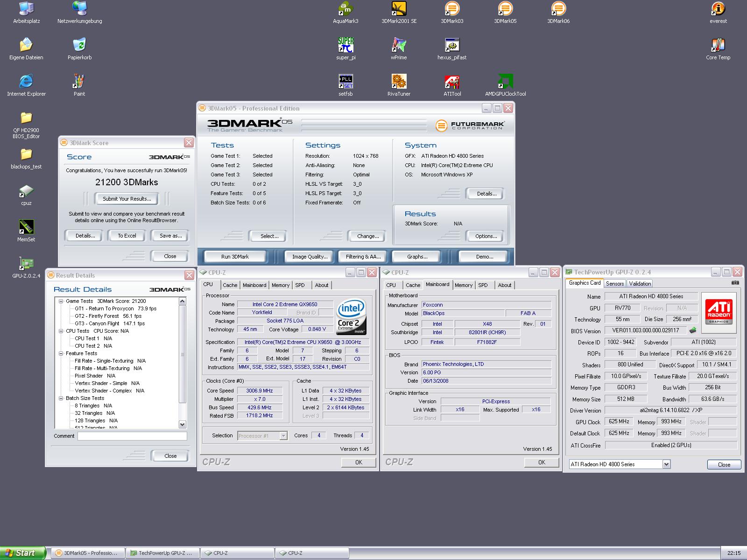
Task: Open the GPU selection dropdown in GPU-Z
Action: [666, 464]
